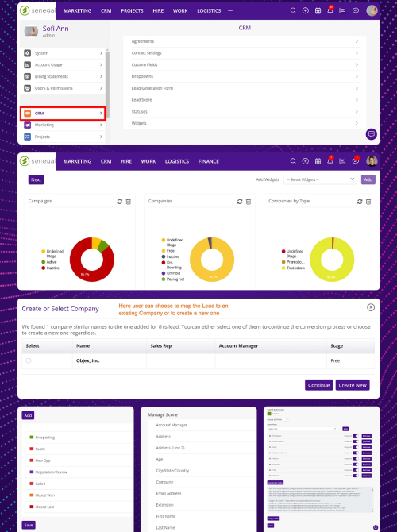The width and height of the screenshot is (397, 532).
Task: Toggle Required switch for Email Address field
Action: tap(356, 441)
